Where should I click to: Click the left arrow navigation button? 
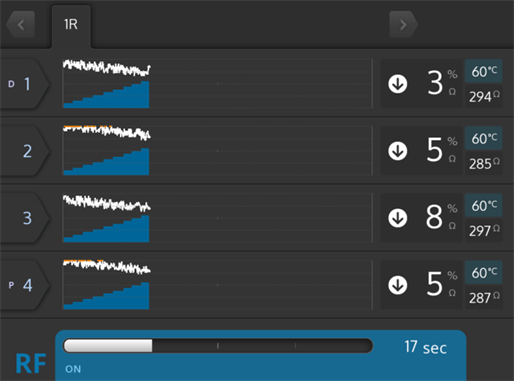click(21, 24)
